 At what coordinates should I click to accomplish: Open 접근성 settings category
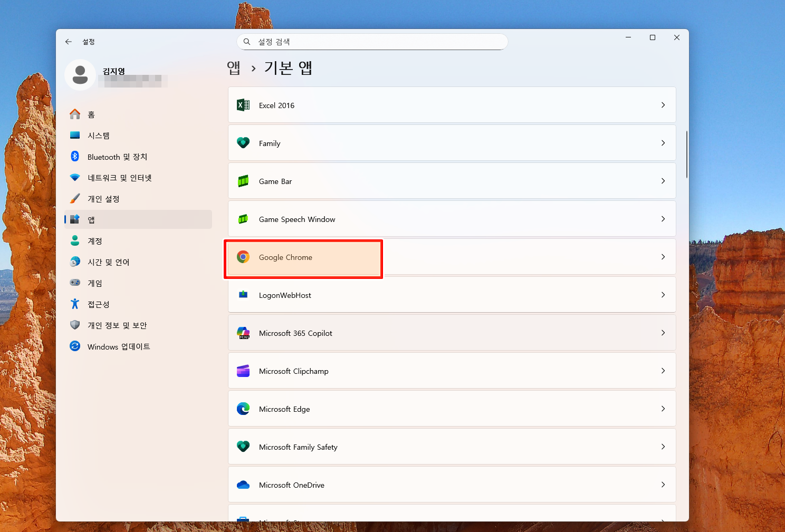pyautogui.click(x=138, y=304)
